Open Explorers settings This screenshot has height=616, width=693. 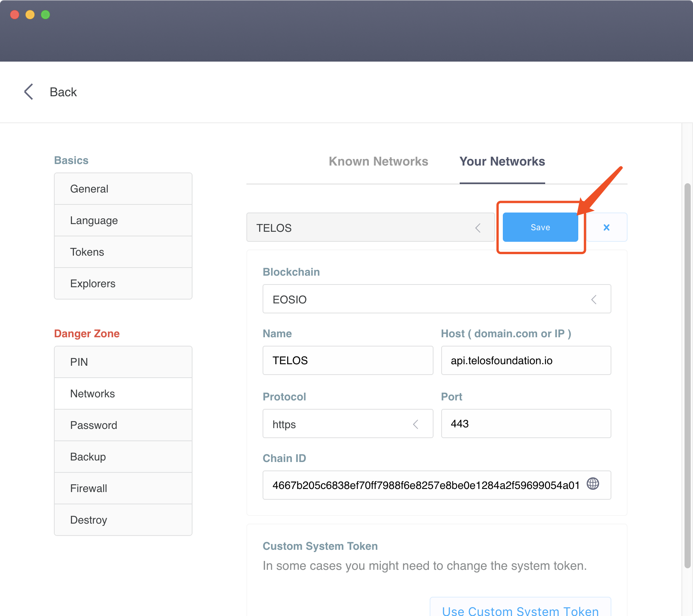pos(123,283)
